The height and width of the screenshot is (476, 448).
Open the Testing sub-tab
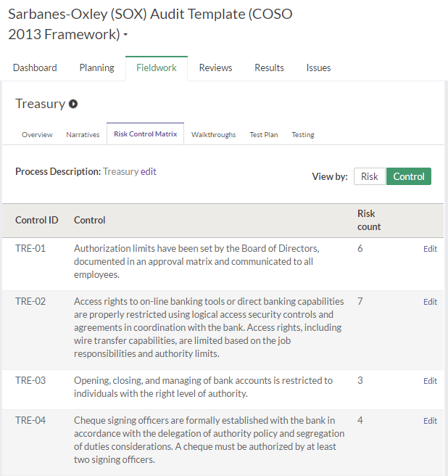point(303,134)
